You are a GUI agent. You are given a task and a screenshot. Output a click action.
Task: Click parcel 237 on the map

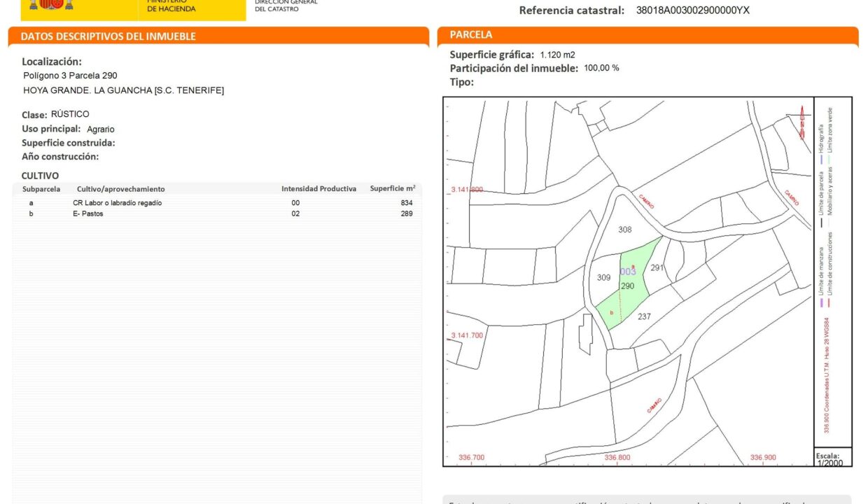(x=644, y=316)
